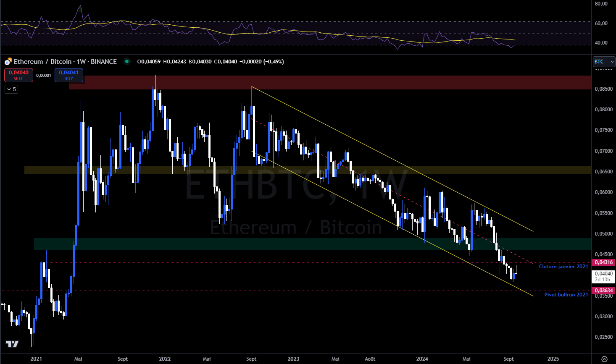This screenshot has height=364, width=616.
Task: Click the 0,03000 price scale label
Action: [603, 317]
